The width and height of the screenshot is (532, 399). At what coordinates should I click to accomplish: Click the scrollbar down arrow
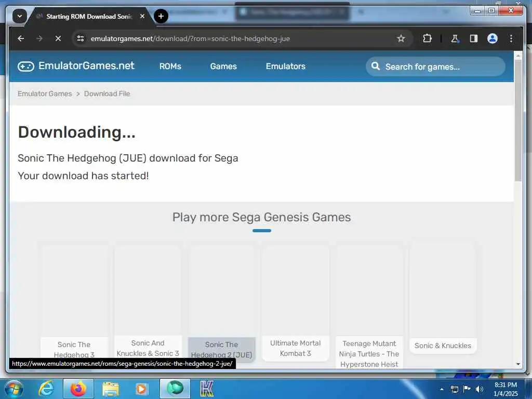click(x=518, y=364)
